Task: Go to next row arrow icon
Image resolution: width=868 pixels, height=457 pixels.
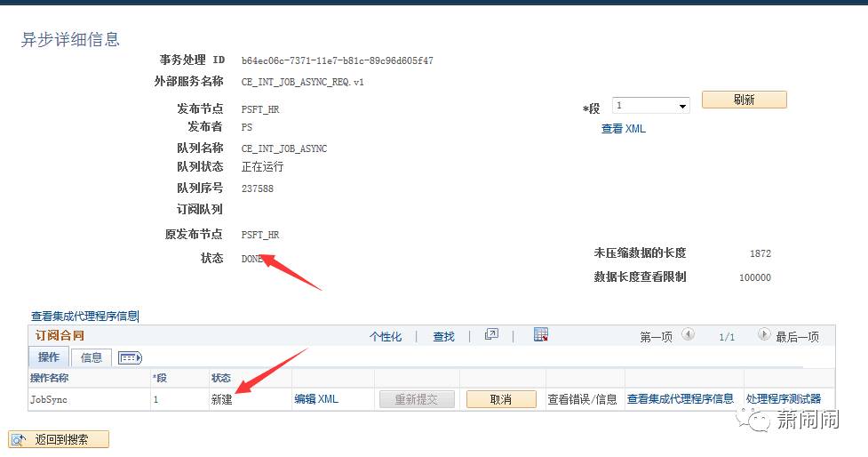Action: [764, 334]
